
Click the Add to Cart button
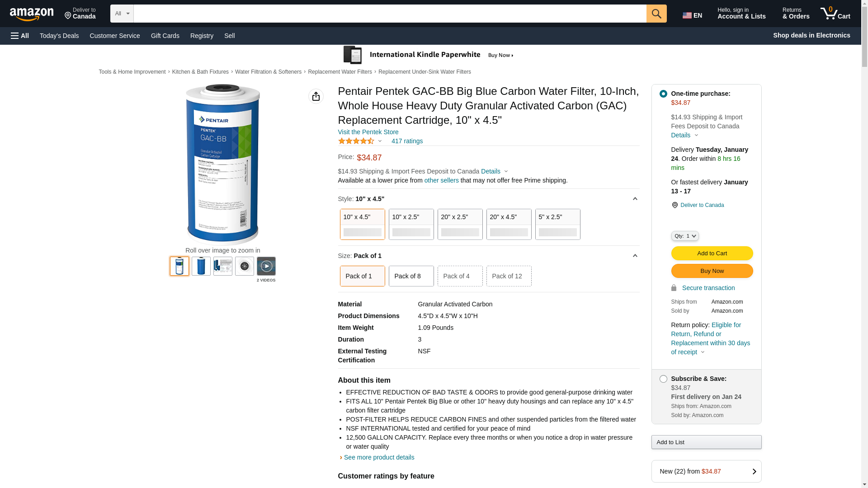[712, 253]
